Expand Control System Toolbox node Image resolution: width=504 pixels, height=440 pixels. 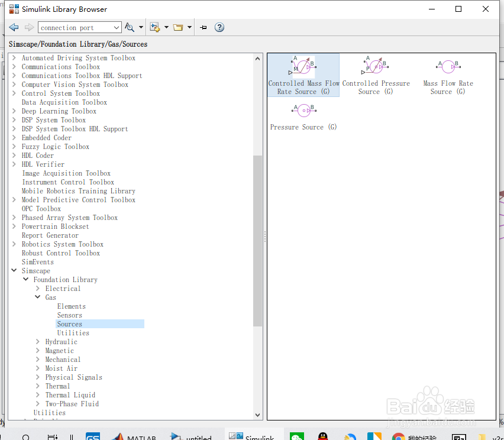(x=14, y=93)
